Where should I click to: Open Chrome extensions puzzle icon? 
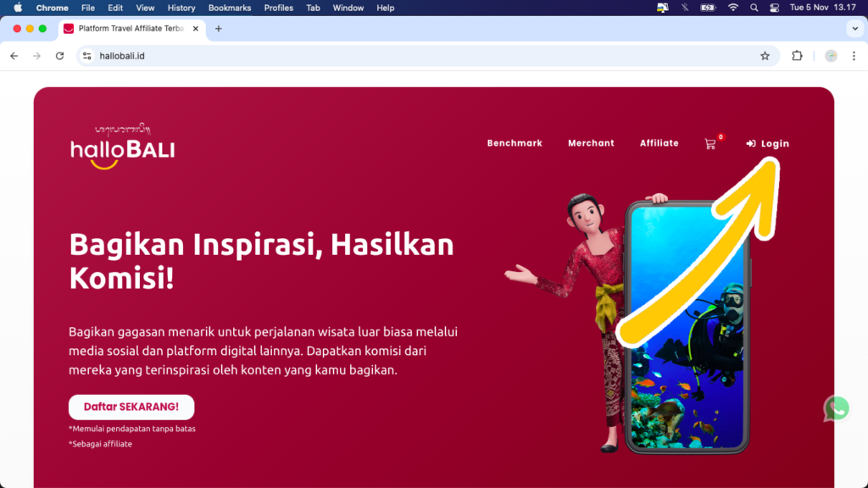pyautogui.click(x=797, y=56)
